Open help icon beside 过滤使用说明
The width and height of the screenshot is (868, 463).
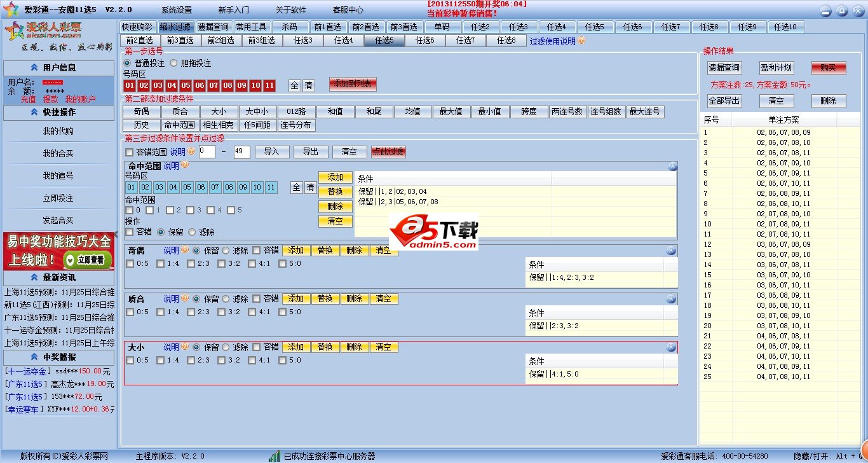point(581,41)
